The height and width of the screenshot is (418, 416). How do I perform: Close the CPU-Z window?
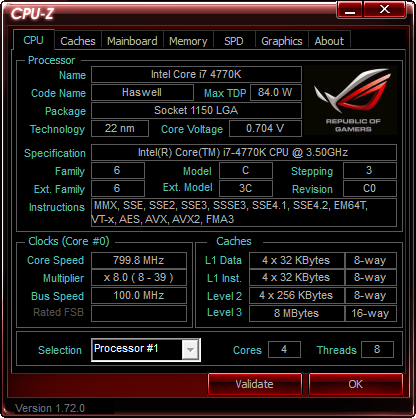(385, 10)
